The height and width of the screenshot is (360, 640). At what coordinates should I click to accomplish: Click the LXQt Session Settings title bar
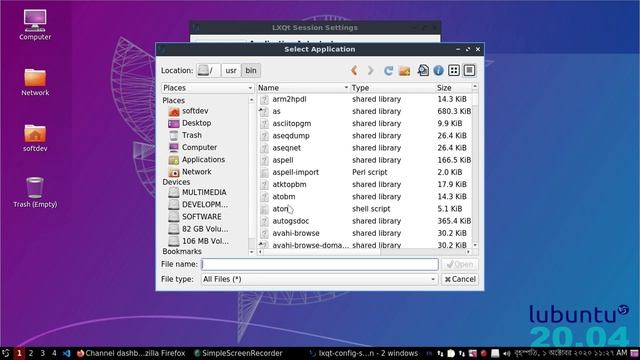(x=315, y=28)
